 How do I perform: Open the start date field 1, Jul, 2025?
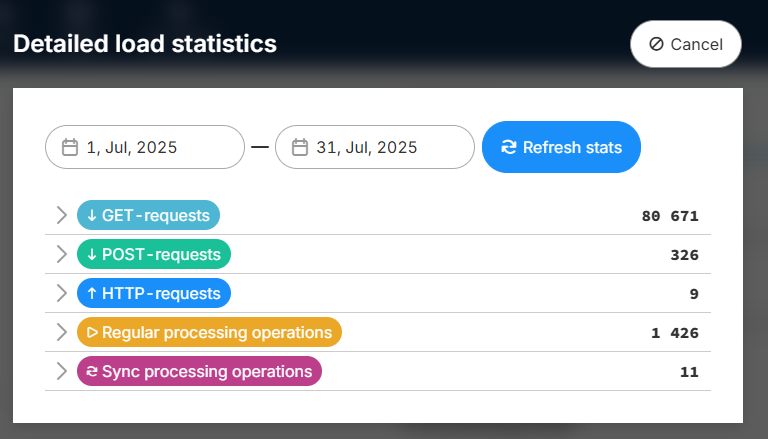pos(145,147)
